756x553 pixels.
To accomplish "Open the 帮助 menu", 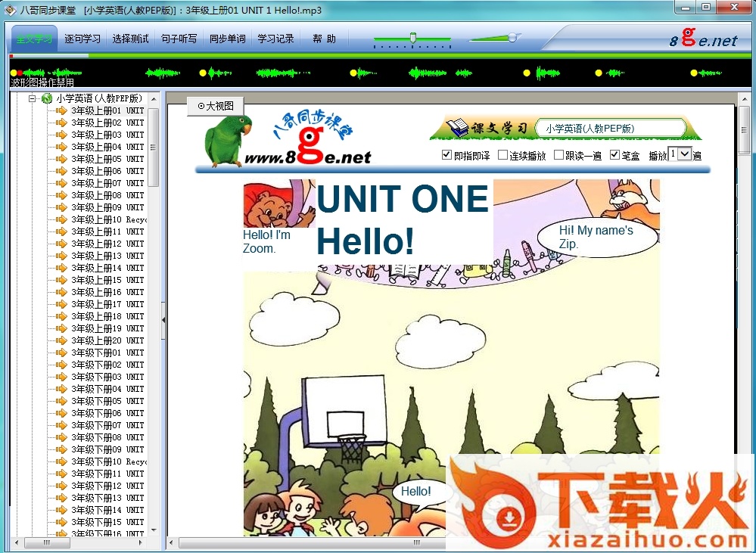I will [x=324, y=39].
